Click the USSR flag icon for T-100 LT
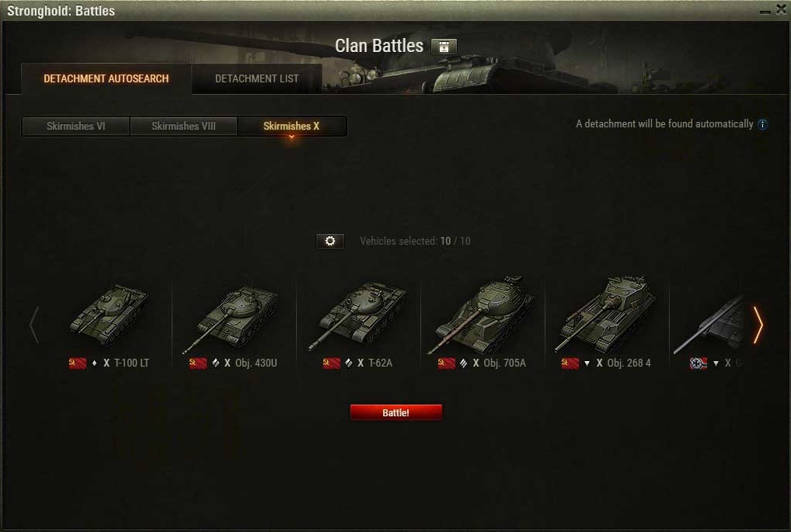The height and width of the screenshot is (532, 791). (78, 363)
